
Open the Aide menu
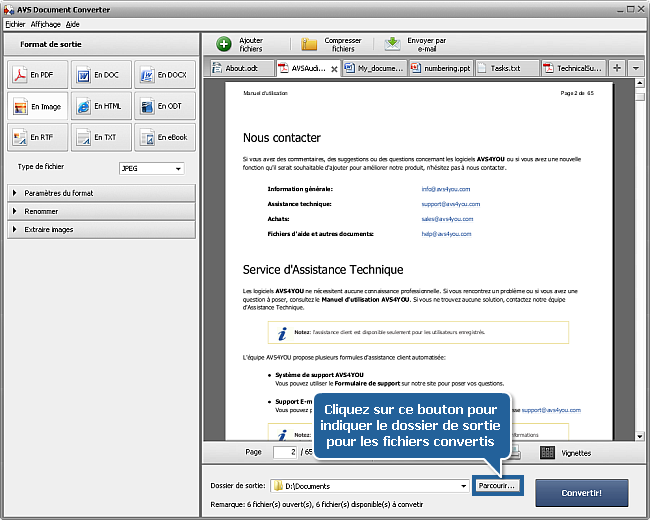click(73, 24)
